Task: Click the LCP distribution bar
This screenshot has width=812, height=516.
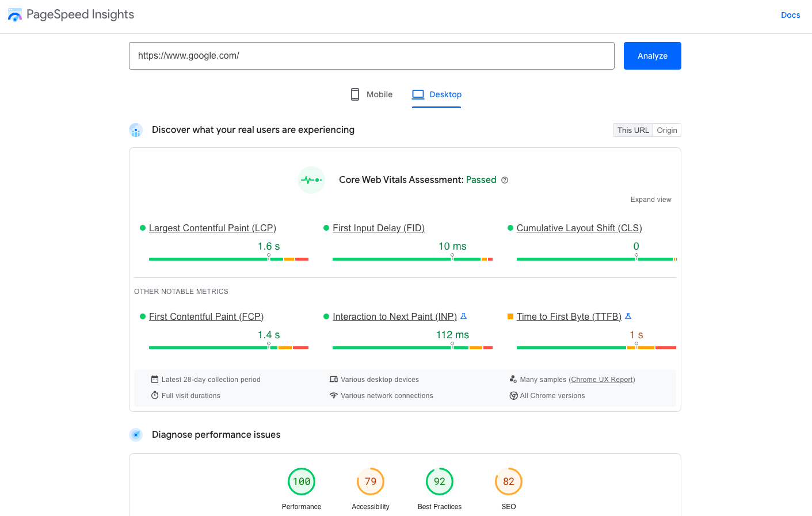Action: [x=228, y=259]
